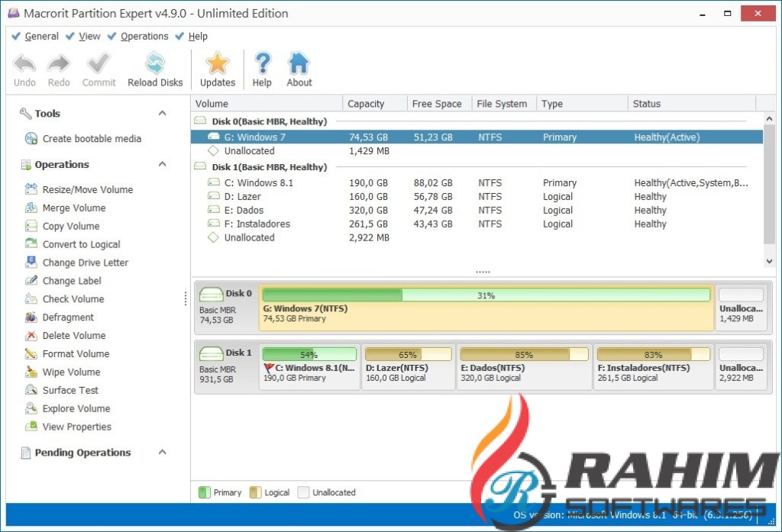The image size is (782, 532).
Task: Click the Disk 1 drive icon in map
Action: [211, 353]
